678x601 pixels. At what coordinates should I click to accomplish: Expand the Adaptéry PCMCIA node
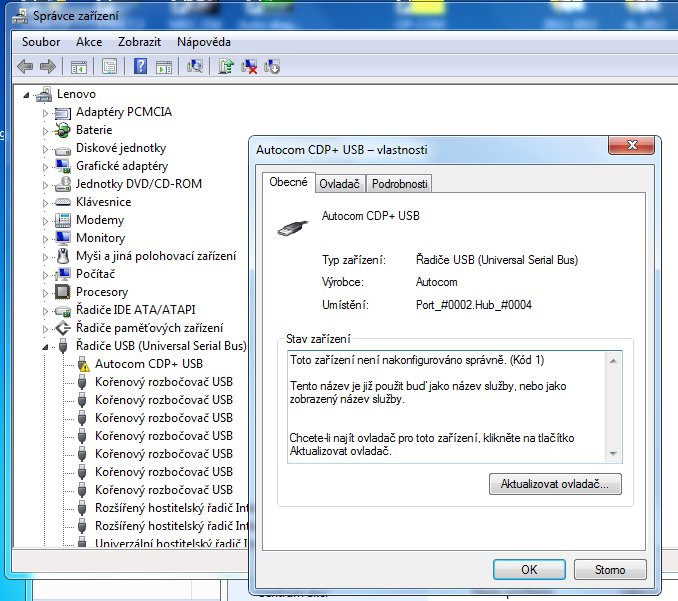[x=45, y=113]
